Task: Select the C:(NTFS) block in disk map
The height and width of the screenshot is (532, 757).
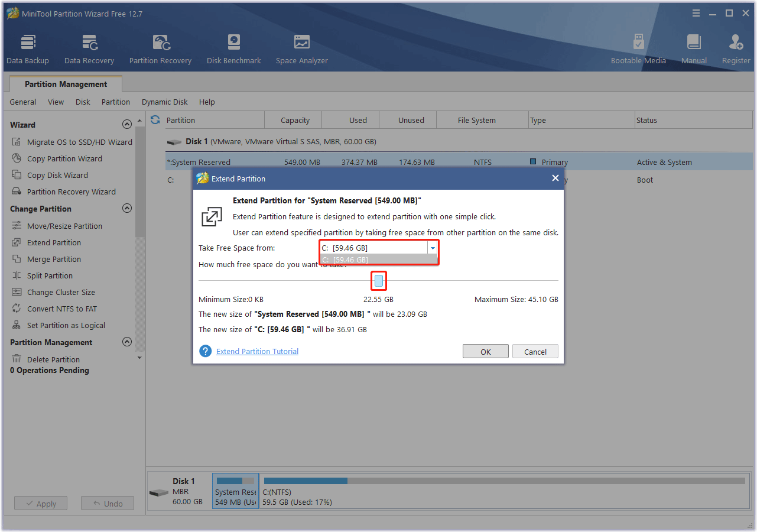Action: click(x=504, y=492)
